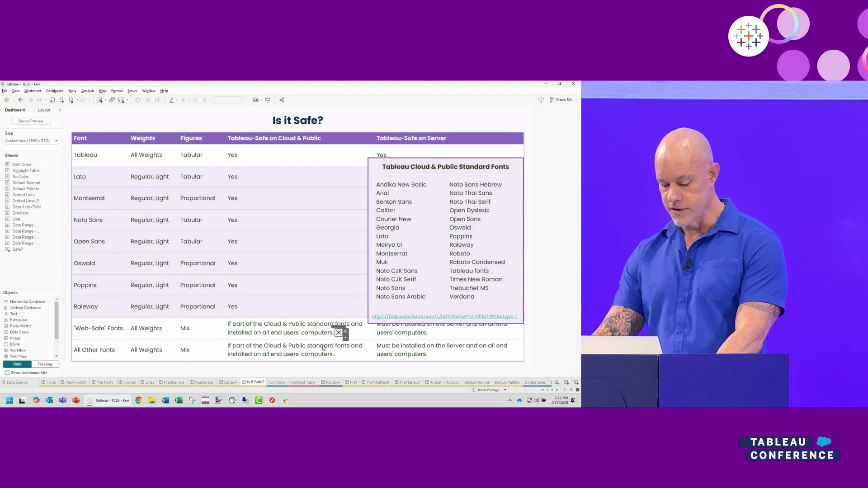Select Tiled object placement
The image size is (868, 488).
pyautogui.click(x=17, y=364)
